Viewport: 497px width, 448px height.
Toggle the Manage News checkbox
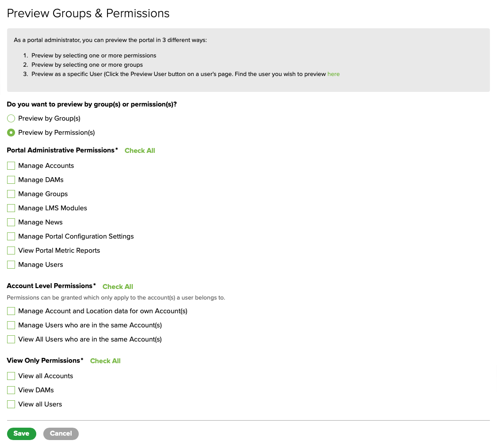click(11, 222)
